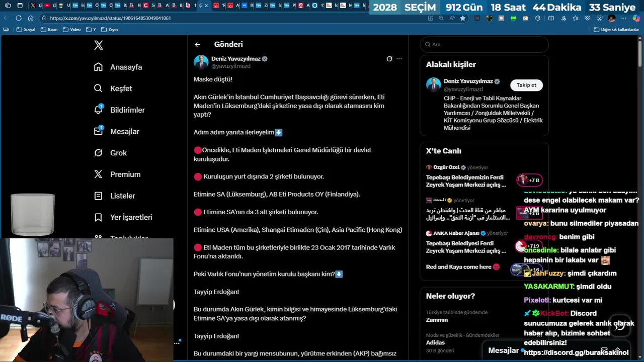Open the Adidas trending topic
Viewport: 644px width, 362px height.
pos(483,343)
